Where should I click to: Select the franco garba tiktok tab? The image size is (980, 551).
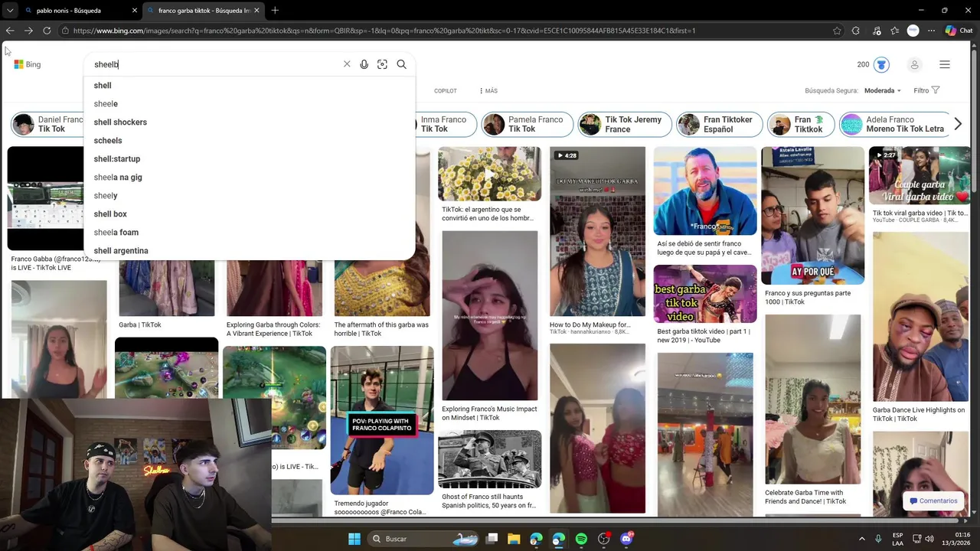coord(203,11)
